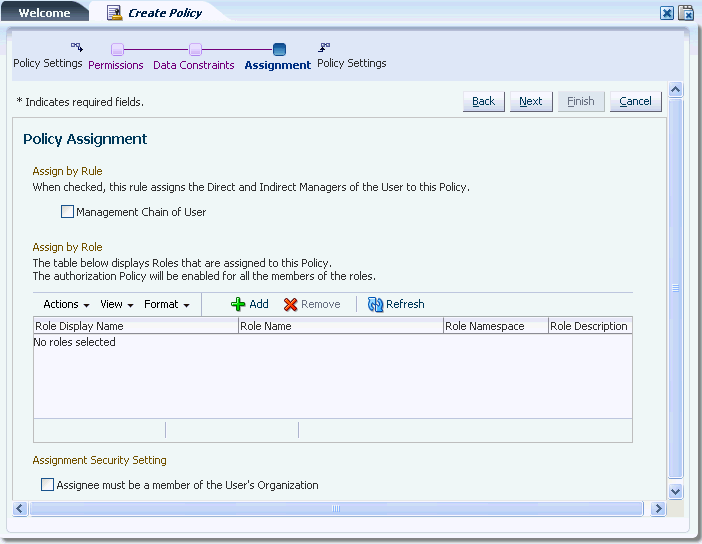Click the next Policy Settings train icon
Viewport: 702px width, 544px height.
pyautogui.click(x=324, y=47)
